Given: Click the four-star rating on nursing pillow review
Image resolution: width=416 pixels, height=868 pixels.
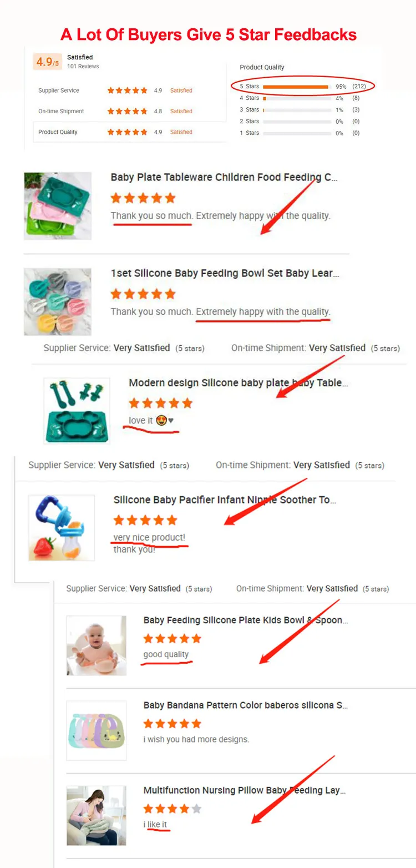Looking at the screenshot, I should 172,809.
